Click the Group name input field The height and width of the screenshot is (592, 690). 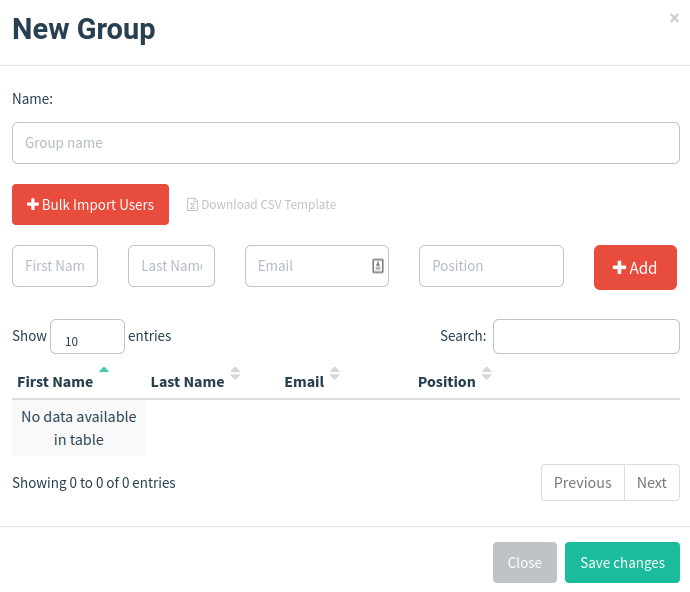coord(345,143)
